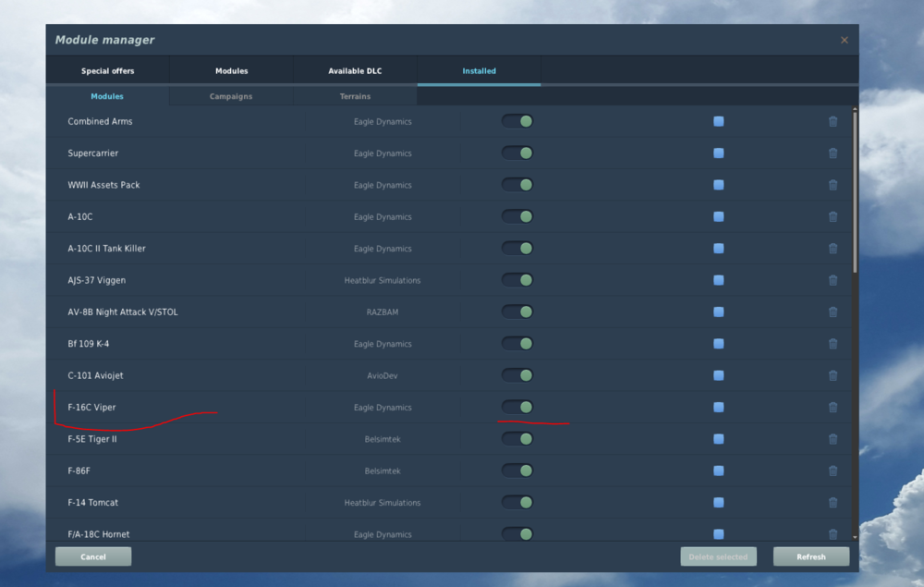Disable AV-8B Night Attack V/STOL switch
Viewport: 924px width, 587px height.
click(x=517, y=312)
